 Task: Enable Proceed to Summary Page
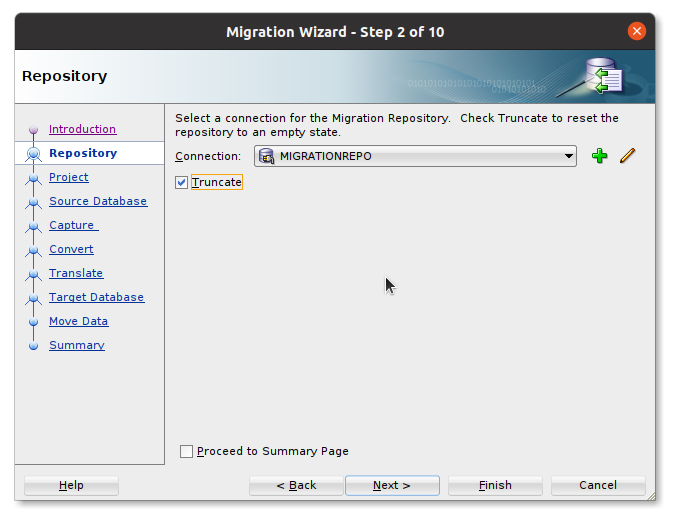(186, 451)
